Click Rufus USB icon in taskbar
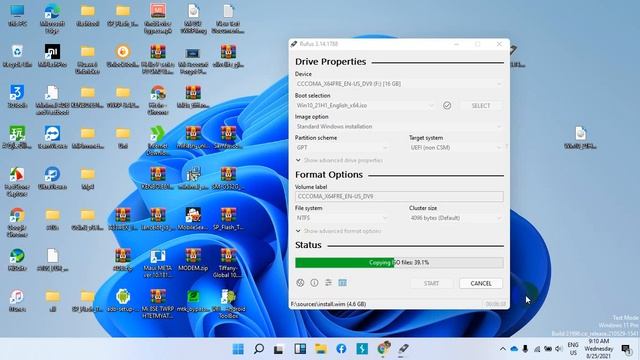 pos(403,349)
